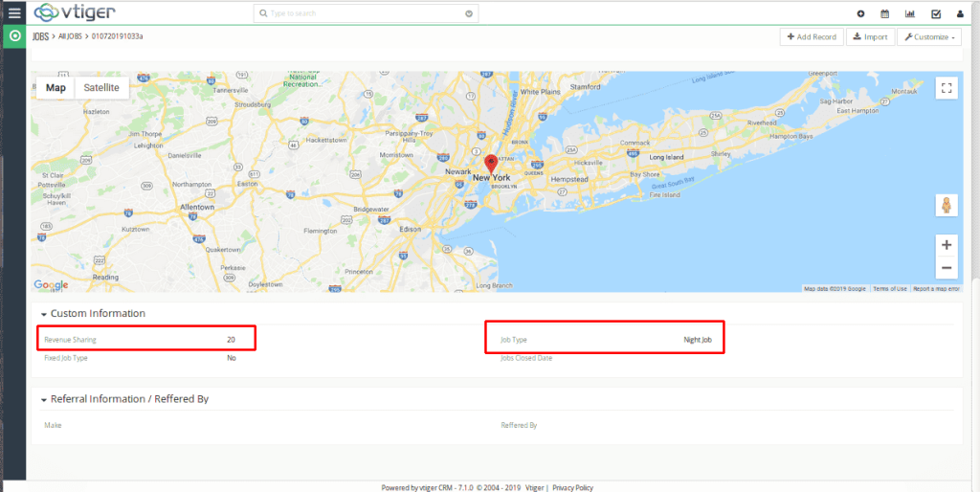This screenshot has height=492, width=980.
Task: Open the hamburger main menu
Action: pos(13,12)
